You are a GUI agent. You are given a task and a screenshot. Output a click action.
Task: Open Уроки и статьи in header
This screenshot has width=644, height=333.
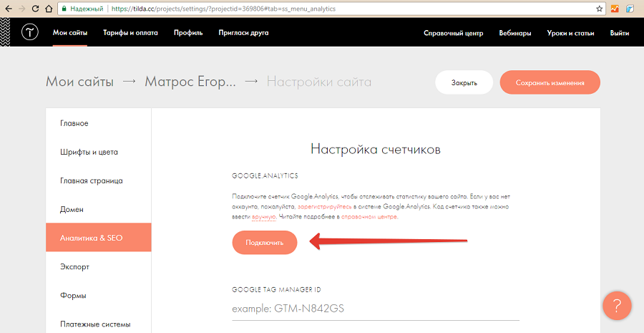pyautogui.click(x=570, y=33)
